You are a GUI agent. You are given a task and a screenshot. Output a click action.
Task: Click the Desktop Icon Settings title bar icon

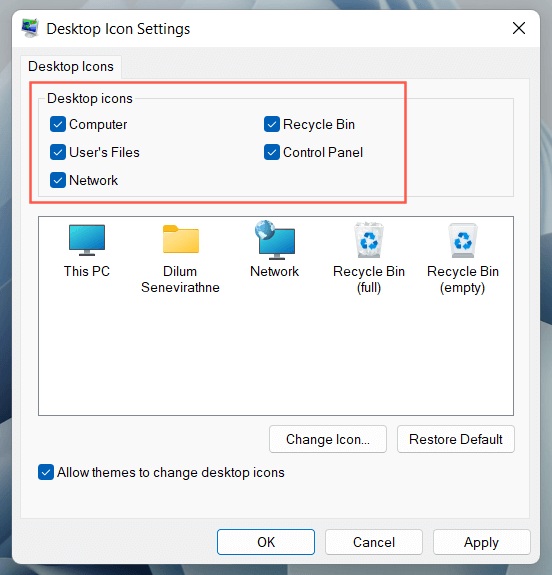click(x=30, y=28)
